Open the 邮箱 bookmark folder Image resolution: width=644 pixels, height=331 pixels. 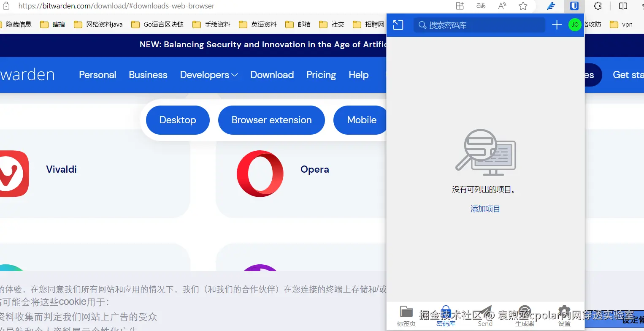click(x=298, y=24)
